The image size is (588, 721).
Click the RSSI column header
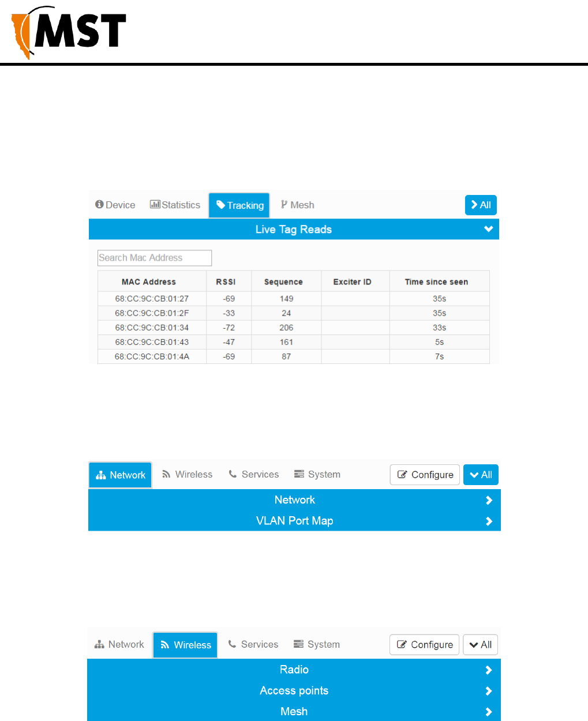(226, 282)
